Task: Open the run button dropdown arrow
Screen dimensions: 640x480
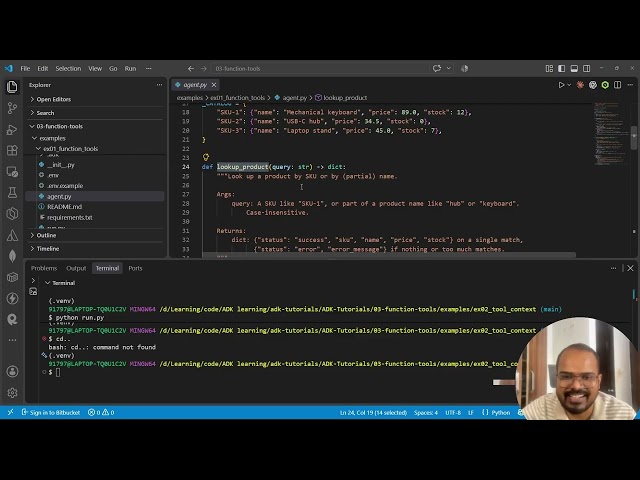Action: (569, 85)
